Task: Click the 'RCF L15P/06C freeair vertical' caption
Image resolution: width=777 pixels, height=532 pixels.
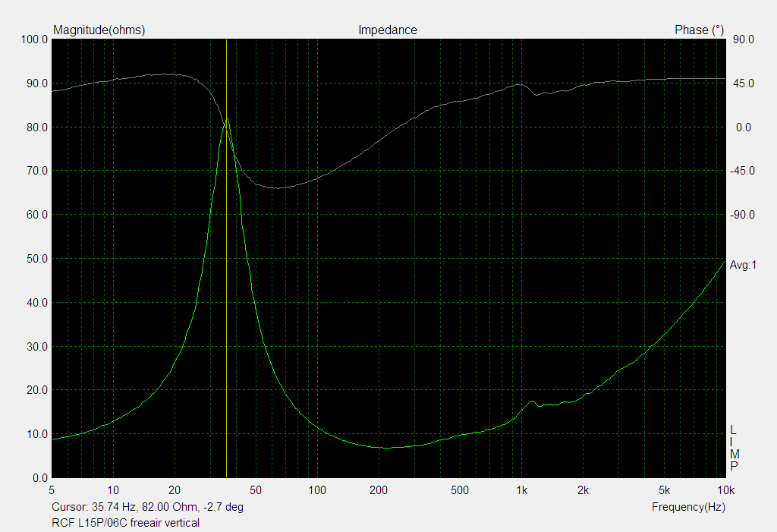Action: (125, 523)
